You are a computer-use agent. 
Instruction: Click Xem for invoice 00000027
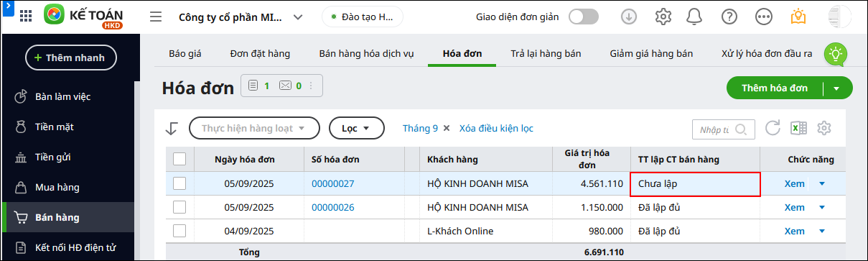pos(795,183)
